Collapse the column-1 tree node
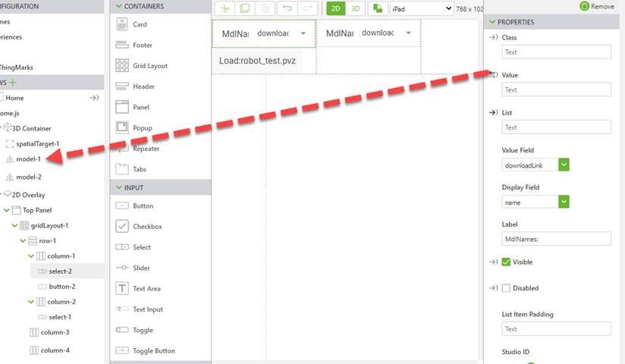The image size is (625, 364). click(x=31, y=256)
